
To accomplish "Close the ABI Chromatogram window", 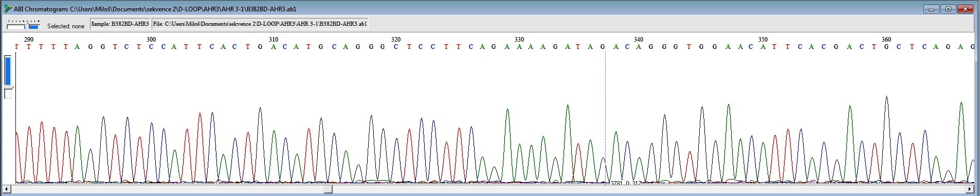I will click(x=965, y=9).
